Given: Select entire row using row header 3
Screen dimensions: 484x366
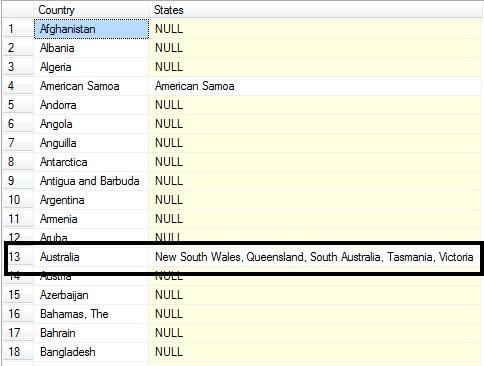Looking at the screenshot, I should pyautogui.click(x=18, y=67).
